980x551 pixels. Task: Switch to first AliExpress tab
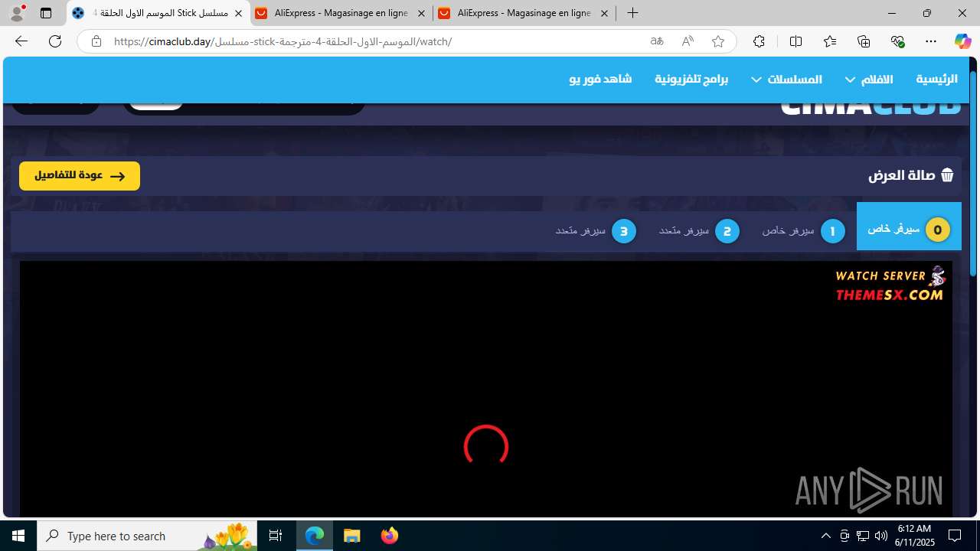341,13
